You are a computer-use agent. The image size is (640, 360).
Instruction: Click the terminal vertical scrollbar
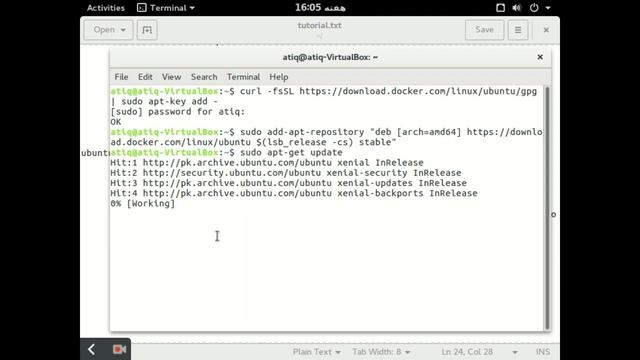click(x=547, y=208)
